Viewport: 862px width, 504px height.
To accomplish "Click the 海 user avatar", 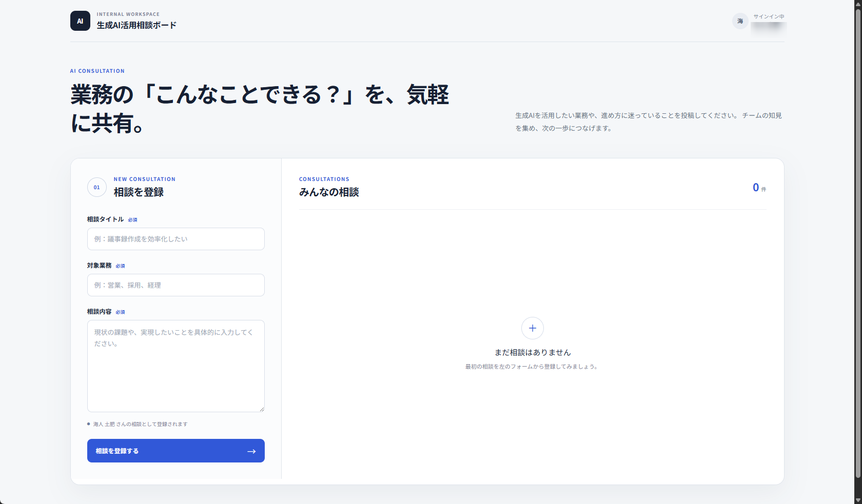I will click(x=740, y=21).
